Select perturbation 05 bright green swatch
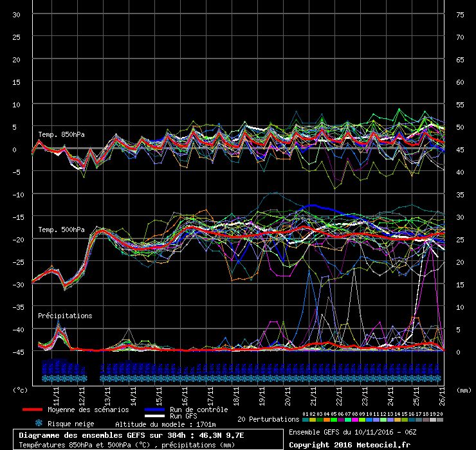Viewport: 476px width, 450px height. click(334, 420)
